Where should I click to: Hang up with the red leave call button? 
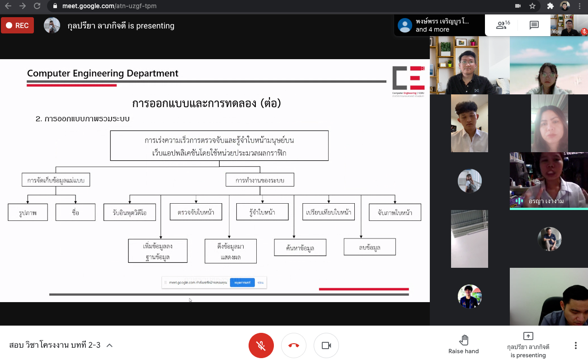[294, 345]
